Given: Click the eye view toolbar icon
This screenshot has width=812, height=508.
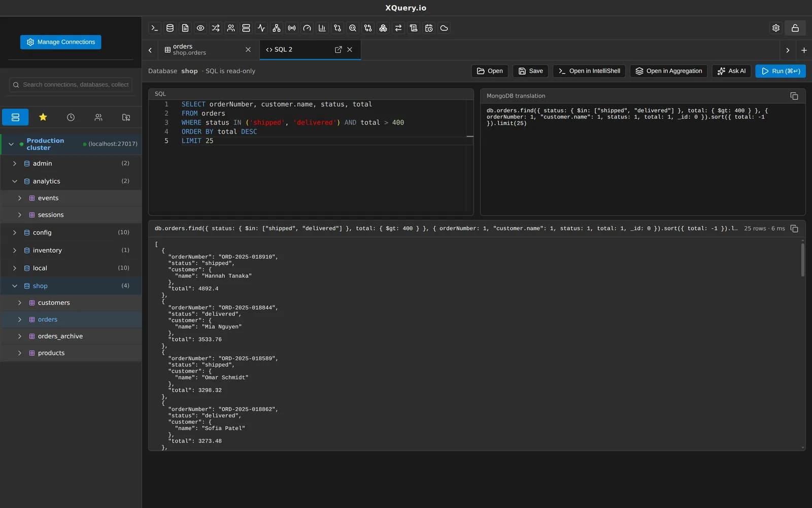Looking at the screenshot, I should 200,28.
